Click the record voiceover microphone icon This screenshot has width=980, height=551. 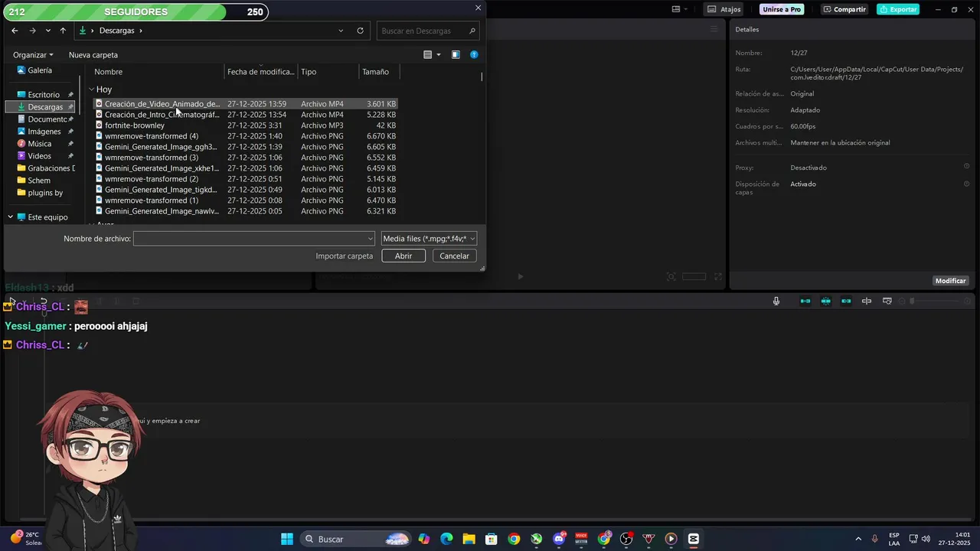776,302
